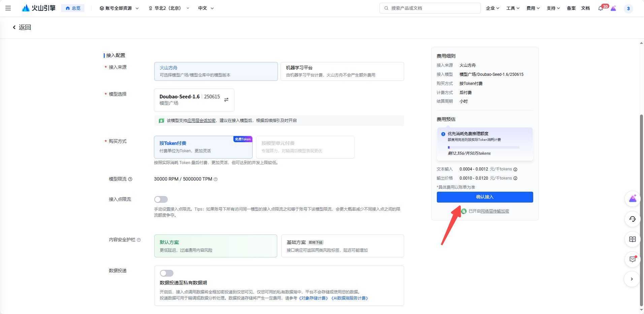644x314 pixels.
Task: Click 剩12,356/共50万tokens text
Action: pyautogui.click(x=469, y=153)
